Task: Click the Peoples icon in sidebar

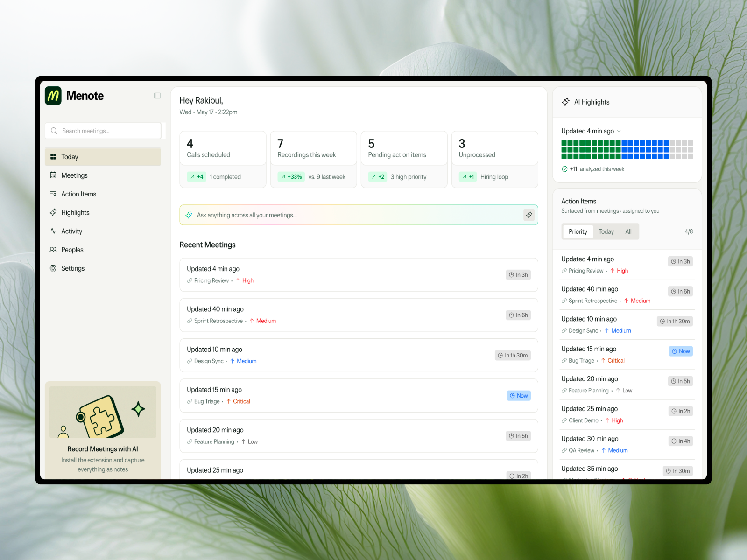Action: pos(53,250)
